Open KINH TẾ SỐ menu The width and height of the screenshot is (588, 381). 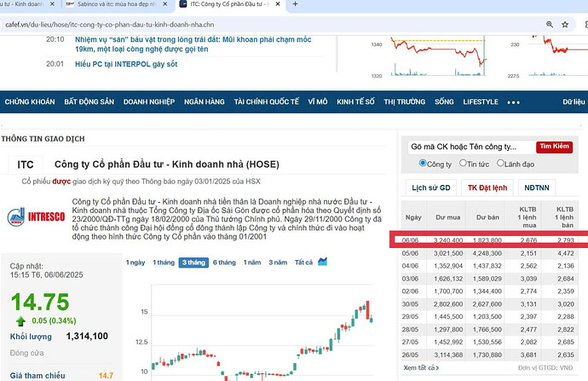click(355, 102)
